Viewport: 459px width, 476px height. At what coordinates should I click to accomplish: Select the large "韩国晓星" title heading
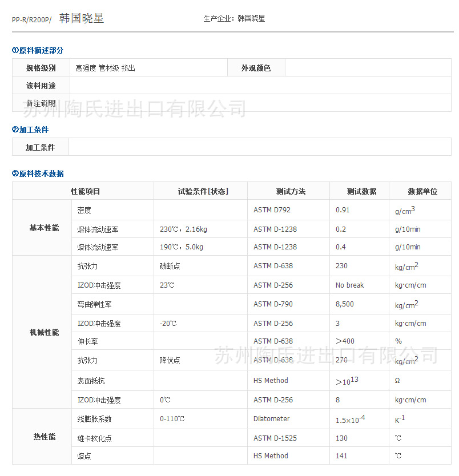click(x=82, y=18)
